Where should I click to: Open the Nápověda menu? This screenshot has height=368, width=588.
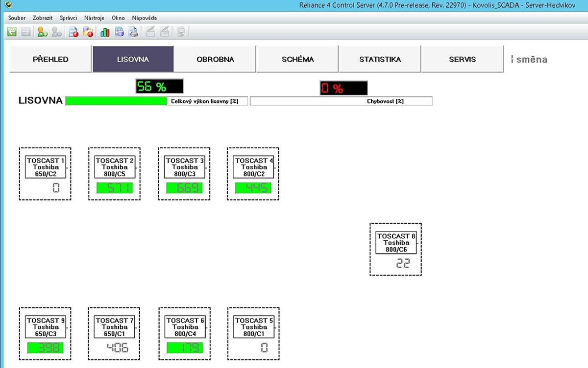(145, 18)
